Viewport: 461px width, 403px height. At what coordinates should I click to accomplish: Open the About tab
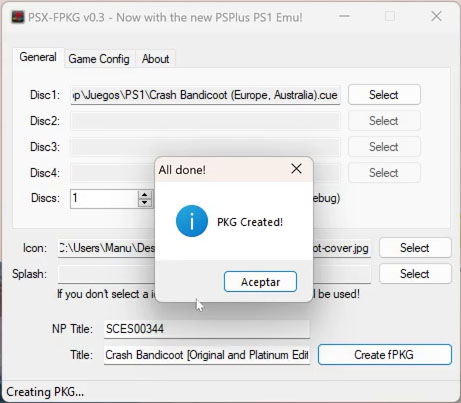(x=155, y=59)
